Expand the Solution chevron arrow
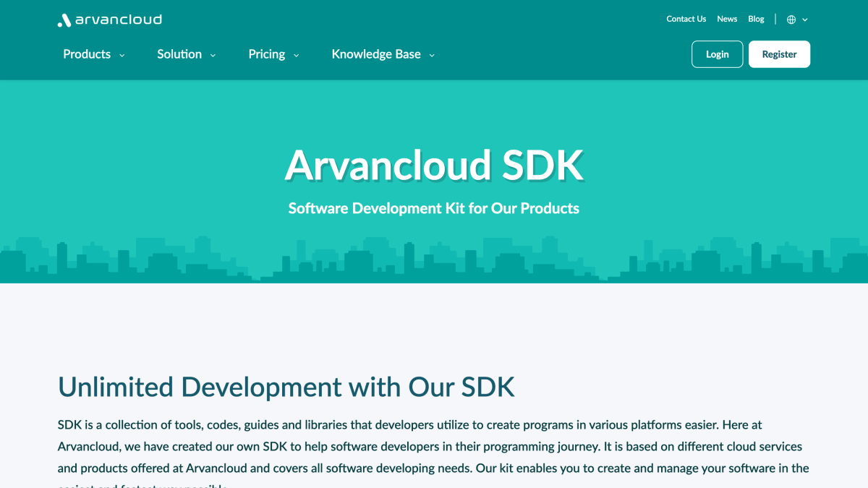The height and width of the screenshot is (488, 868). tap(213, 55)
